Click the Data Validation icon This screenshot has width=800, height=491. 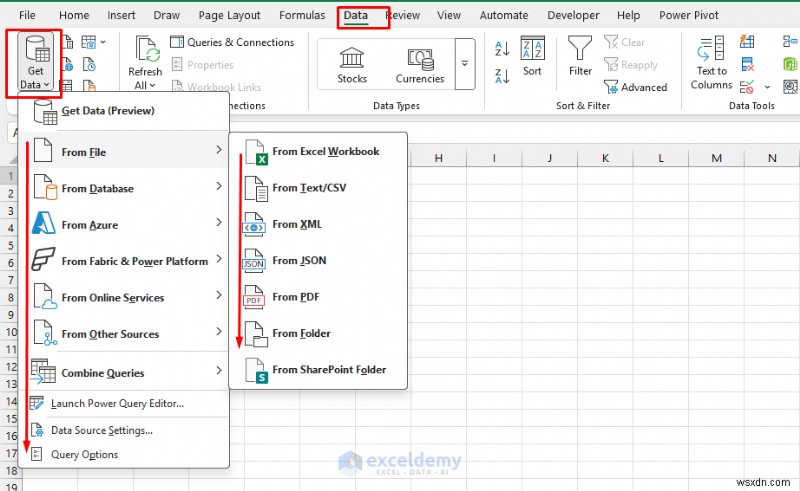click(x=747, y=87)
